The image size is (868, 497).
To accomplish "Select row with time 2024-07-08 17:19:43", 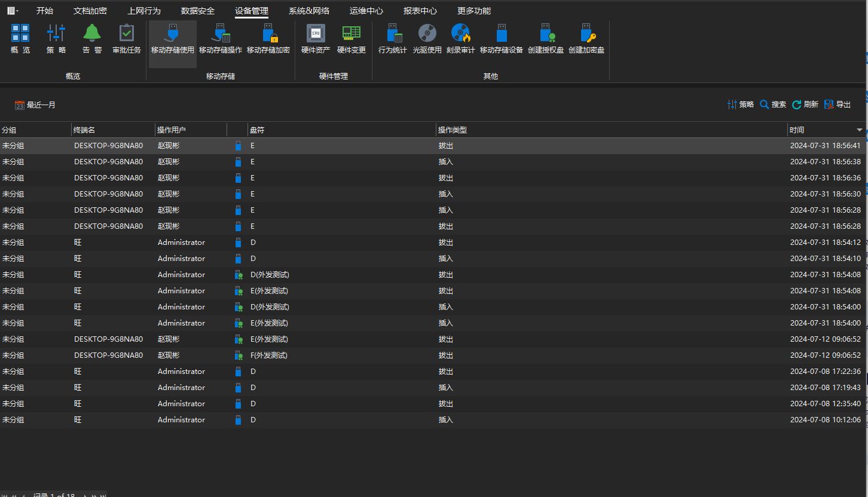I will click(x=433, y=388).
